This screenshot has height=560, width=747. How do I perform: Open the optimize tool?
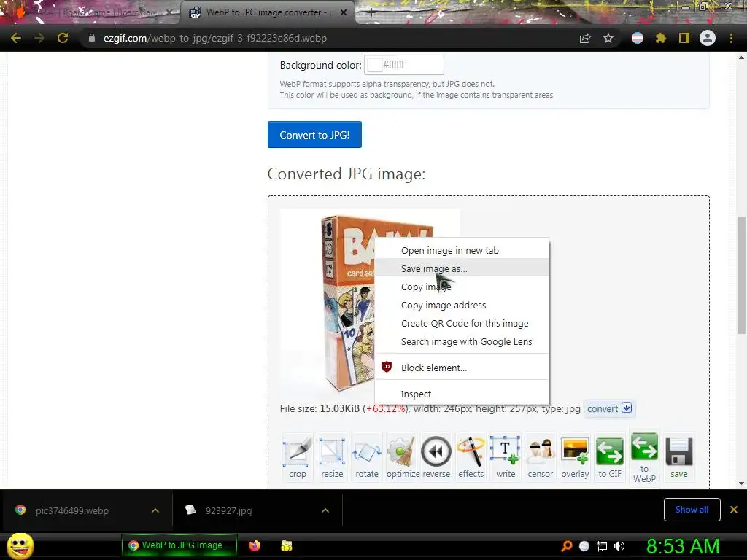(x=403, y=457)
